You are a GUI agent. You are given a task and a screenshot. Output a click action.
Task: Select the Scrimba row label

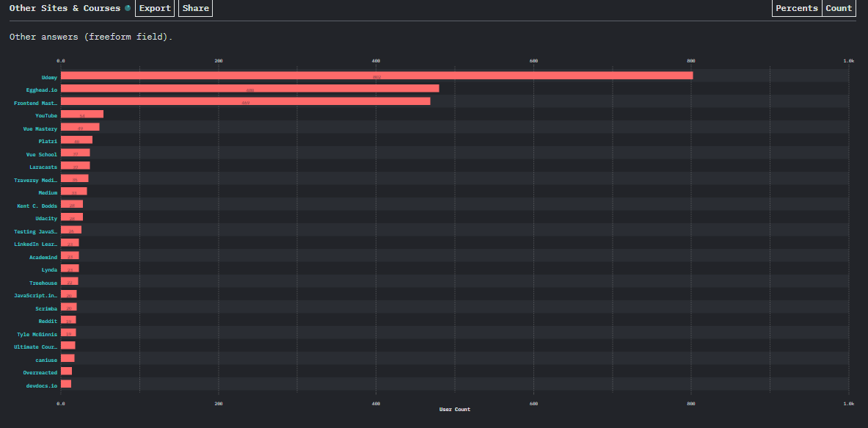46,308
